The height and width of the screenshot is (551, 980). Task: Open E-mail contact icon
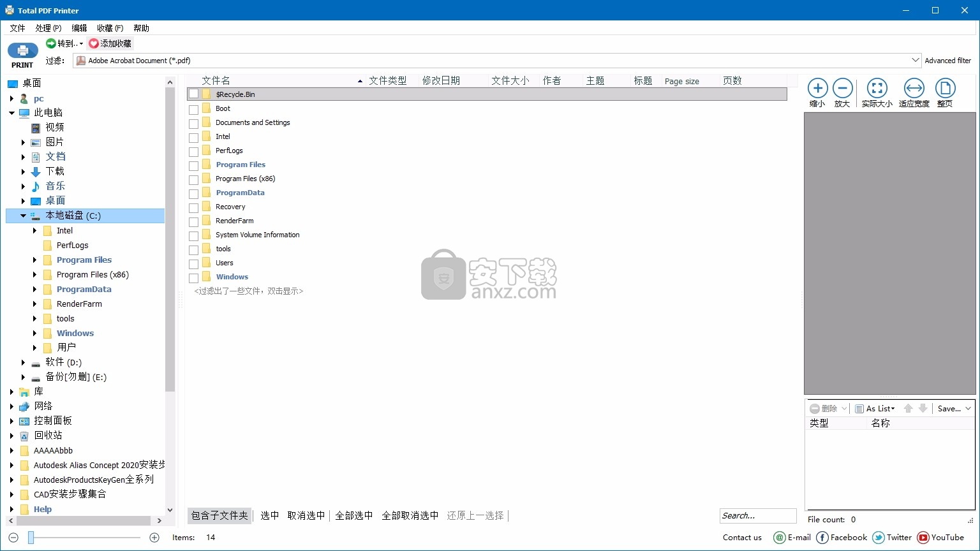(780, 538)
